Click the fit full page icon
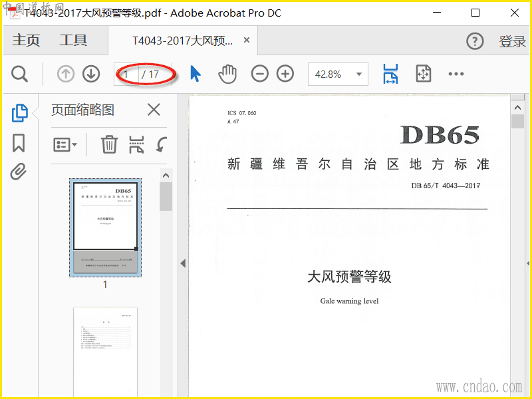Image resolution: width=532 pixels, height=399 pixels. coord(424,74)
